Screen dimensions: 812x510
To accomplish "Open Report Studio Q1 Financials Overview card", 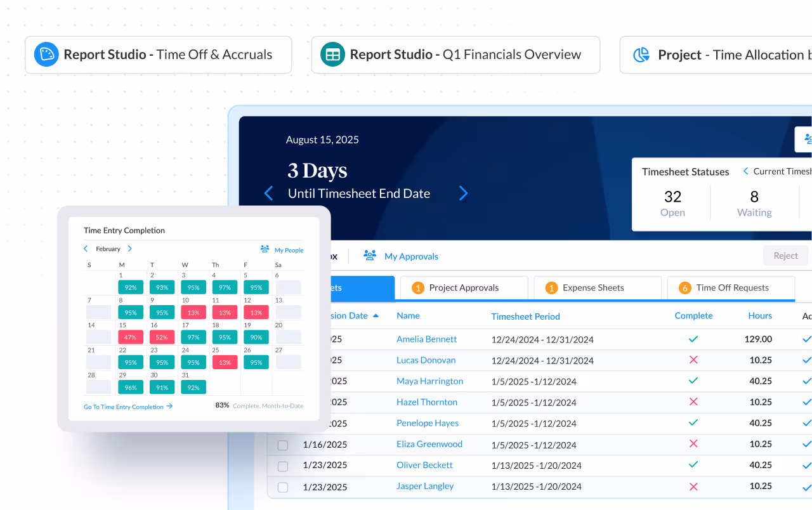I will (455, 55).
